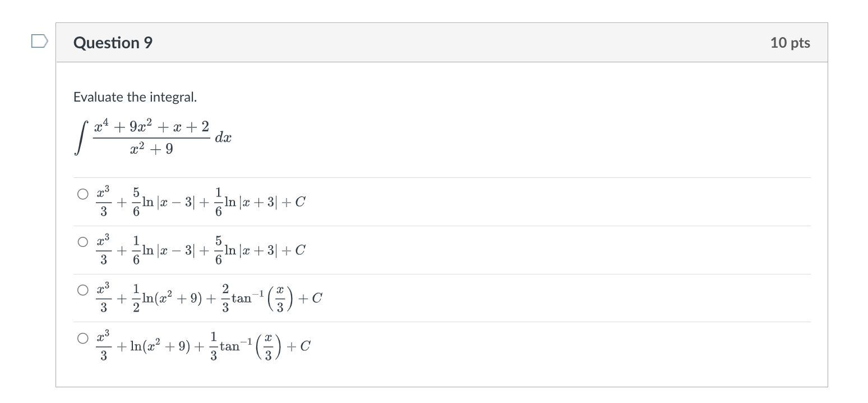Click the x³/3 term in the second answer
Screen dimensions: 868x403
pos(104,249)
